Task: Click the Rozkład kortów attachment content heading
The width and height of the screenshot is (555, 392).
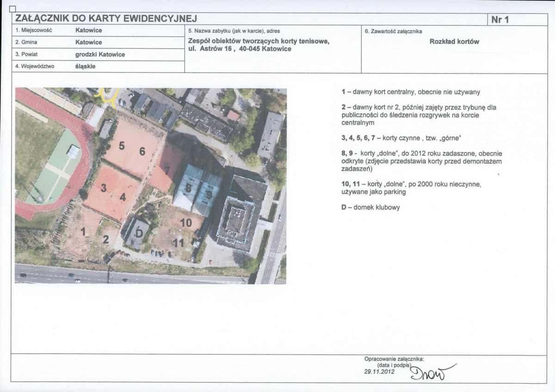Action: 454,42
